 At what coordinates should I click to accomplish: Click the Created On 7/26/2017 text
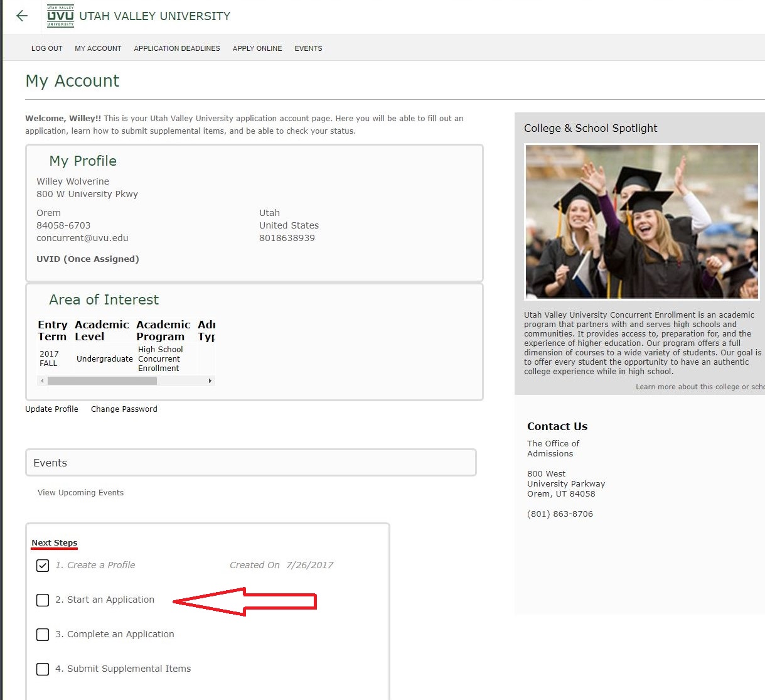click(281, 565)
